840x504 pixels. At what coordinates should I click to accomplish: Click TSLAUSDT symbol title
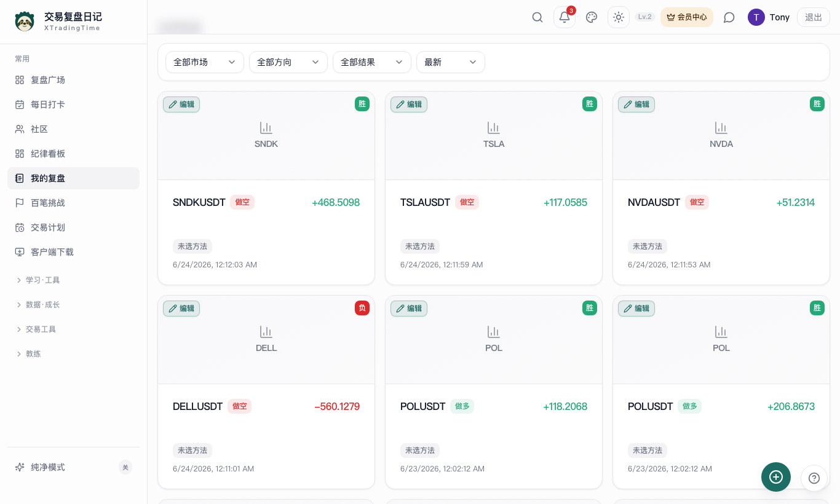pyautogui.click(x=426, y=202)
